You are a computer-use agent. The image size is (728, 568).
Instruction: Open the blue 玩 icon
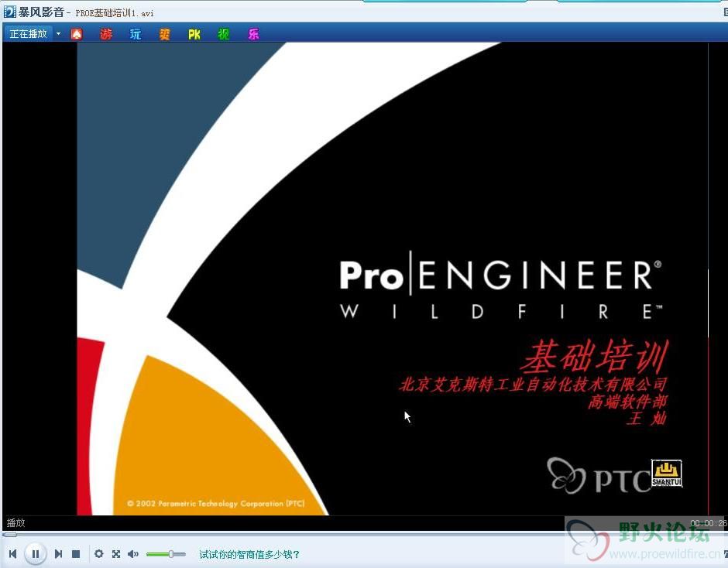tap(135, 34)
